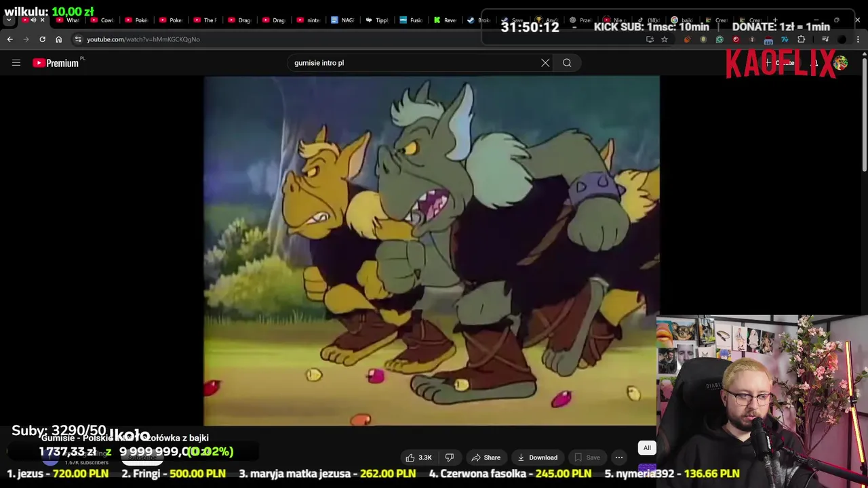The height and width of the screenshot is (488, 868).
Task: Switch to the 'Tipply' tab
Action: [378, 20]
